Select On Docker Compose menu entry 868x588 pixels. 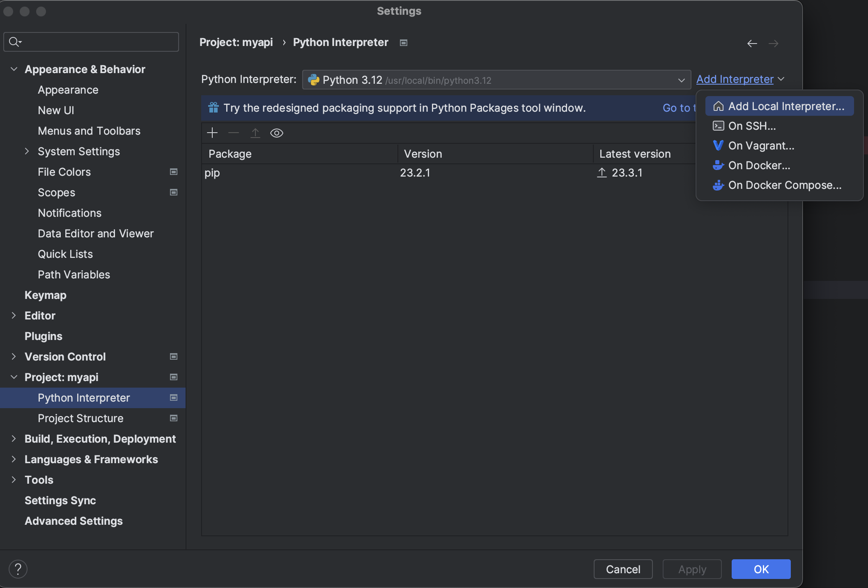coord(784,185)
